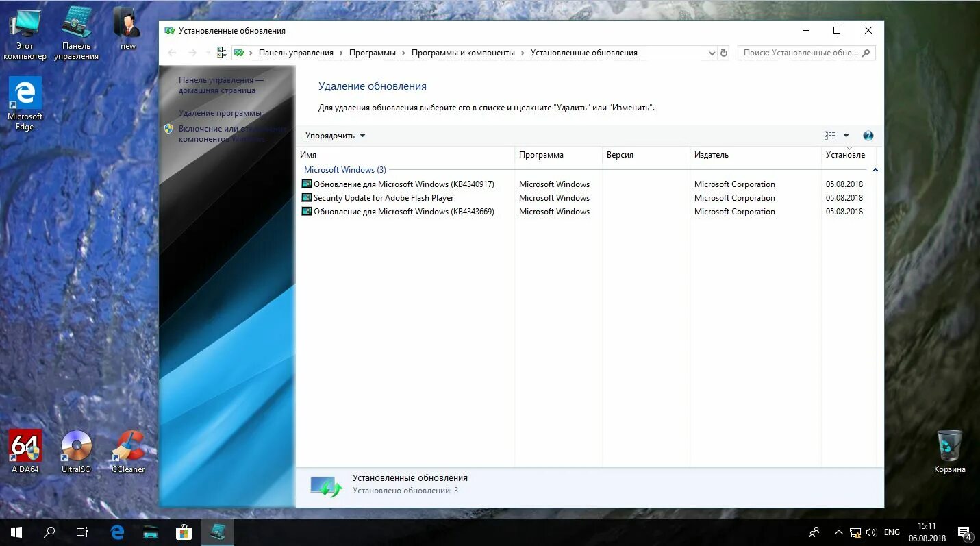
Task: Open Microsoft Store from the taskbar
Action: click(x=184, y=532)
